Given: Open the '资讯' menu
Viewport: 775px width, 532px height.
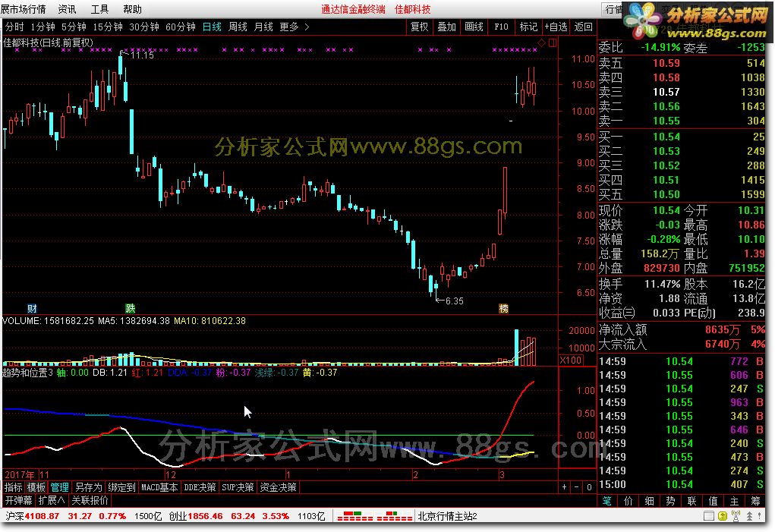Looking at the screenshot, I should click(x=67, y=9).
